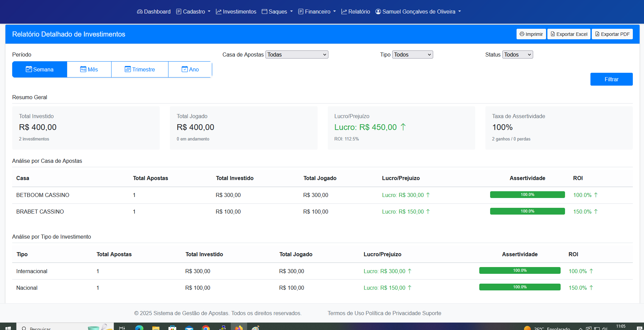Open the Casa de Apostas dropdown
This screenshot has width=644, height=330.
pos(297,54)
